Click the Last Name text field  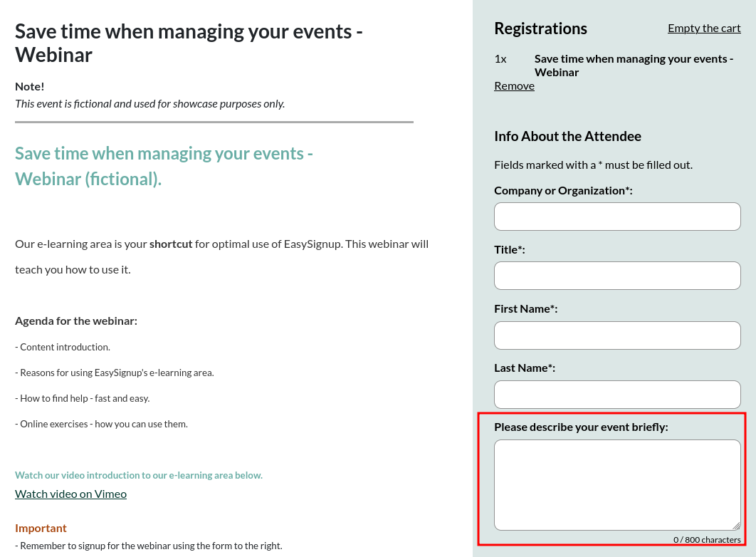(617, 395)
